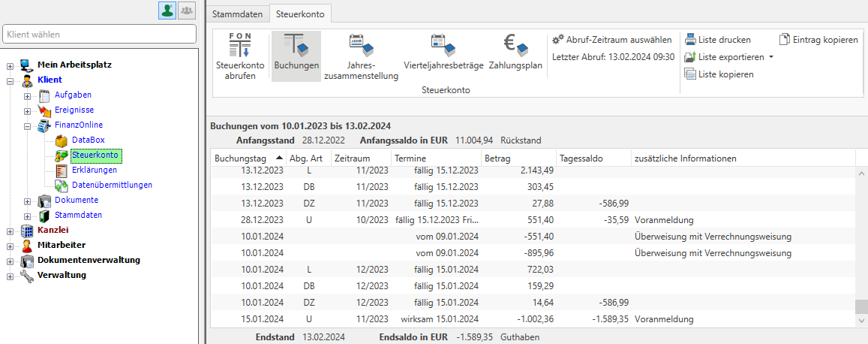Open DataBox in the tree
The height and width of the screenshot is (344, 868).
[x=89, y=140]
